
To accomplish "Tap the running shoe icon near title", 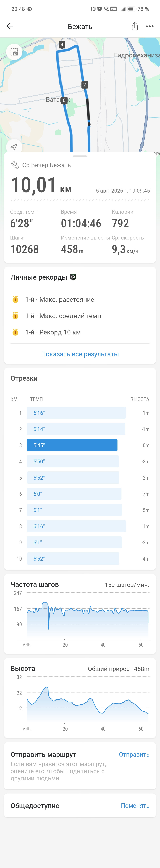I will point(15,165).
